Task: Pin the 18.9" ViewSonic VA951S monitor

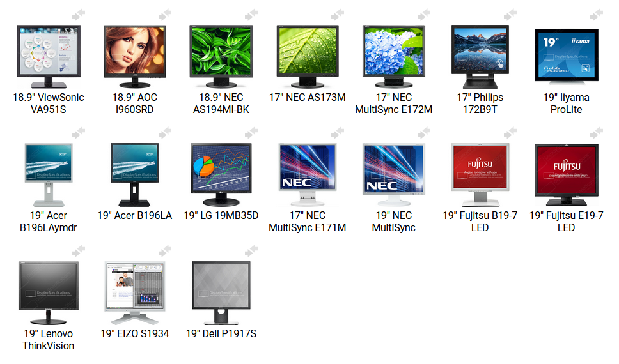Action: (x=79, y=15)
